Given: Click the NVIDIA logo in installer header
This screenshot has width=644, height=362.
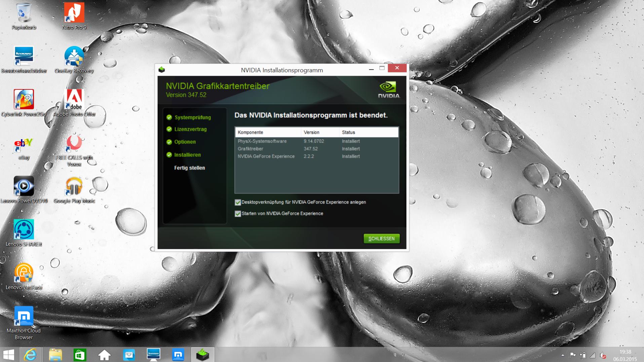Looking at the screenshot, I should [389, 89].
